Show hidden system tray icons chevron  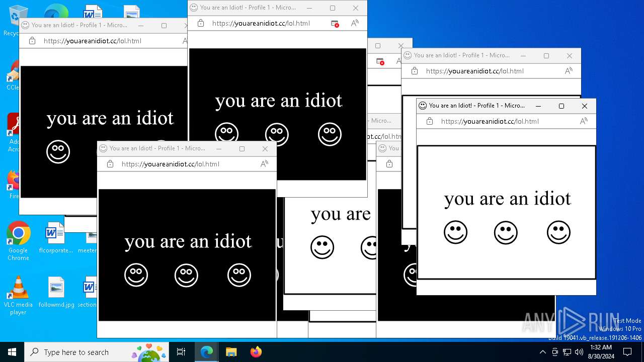(x=542, y=352)
